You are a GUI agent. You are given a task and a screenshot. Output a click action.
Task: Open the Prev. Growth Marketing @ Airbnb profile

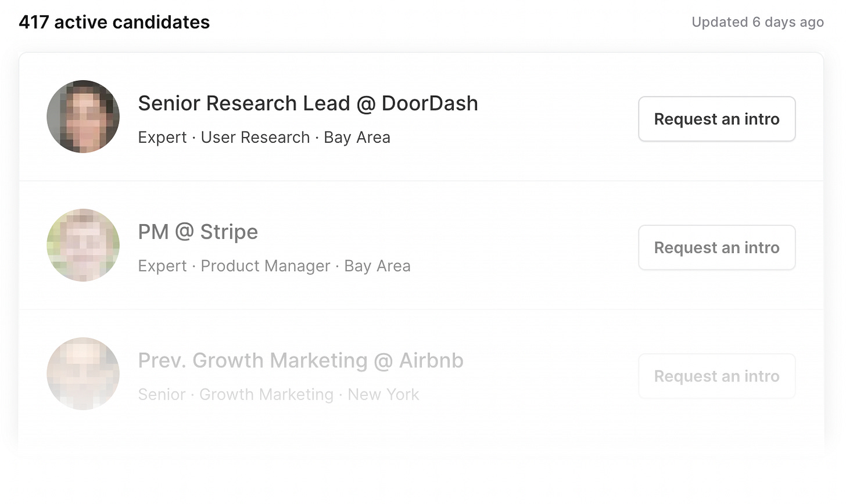tap(300, 360)
